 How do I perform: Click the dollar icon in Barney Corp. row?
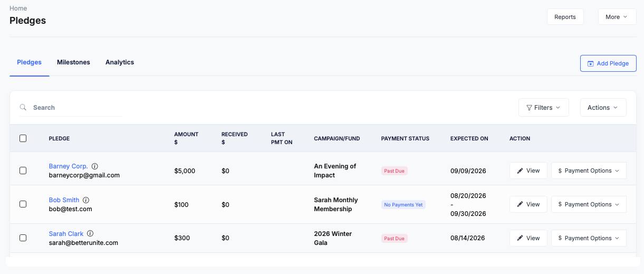point(560,171)
